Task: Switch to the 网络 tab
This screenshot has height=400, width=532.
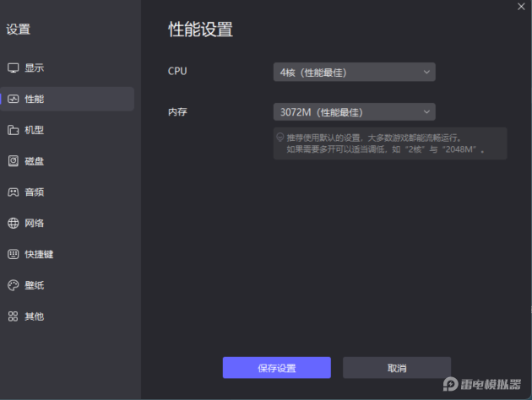Action: click(68, 223)
